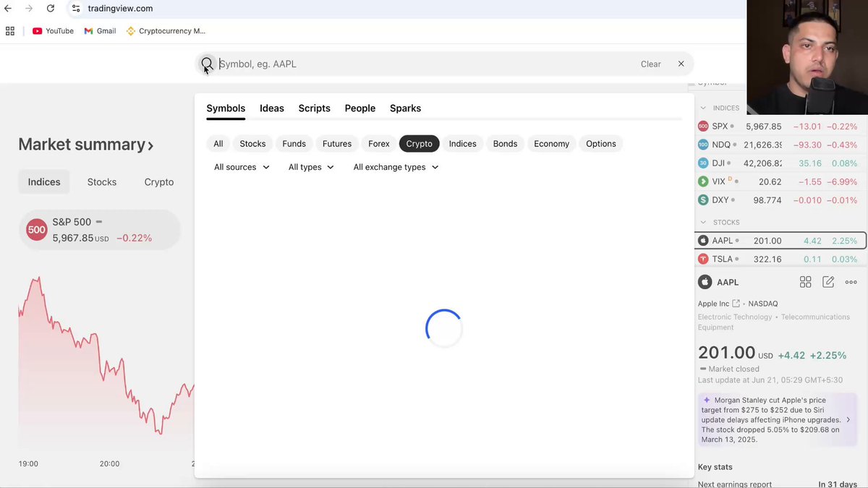Viewport: 868px width, 488px height.
Task: Select the Indices tab in Market summary
Action: (x=44, y=182)
